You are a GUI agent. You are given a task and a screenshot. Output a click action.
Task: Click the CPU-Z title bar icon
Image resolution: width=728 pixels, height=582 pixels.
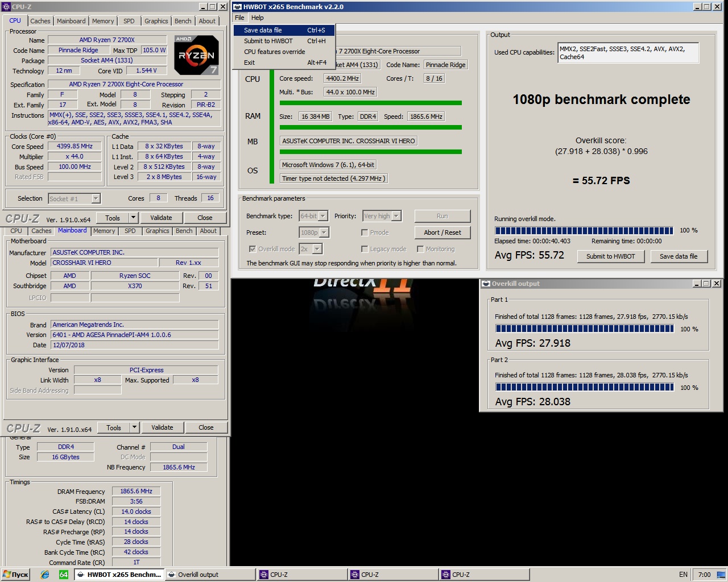6,7
